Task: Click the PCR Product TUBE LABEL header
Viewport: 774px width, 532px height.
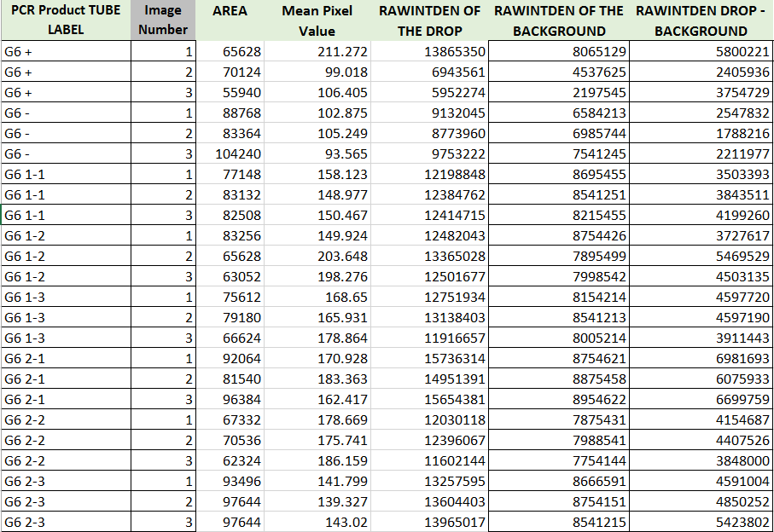Action: click(x=66, y=20)
